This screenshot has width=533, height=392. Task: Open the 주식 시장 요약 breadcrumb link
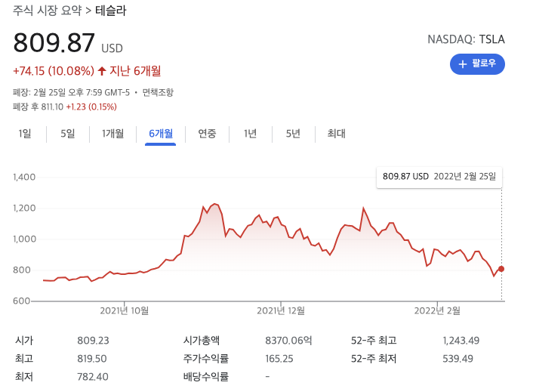pyautogui.click(x=48, y=11)
